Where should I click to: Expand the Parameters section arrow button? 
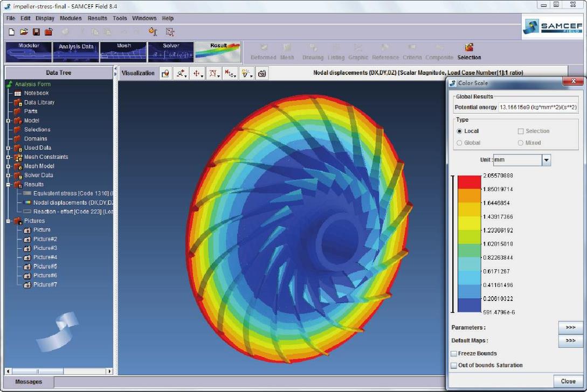[x=570, y=327]
